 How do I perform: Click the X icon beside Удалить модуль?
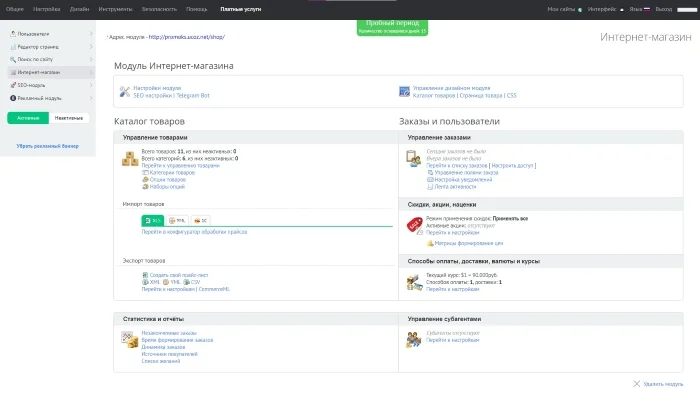pyautogui.click(x=637, y=384)
